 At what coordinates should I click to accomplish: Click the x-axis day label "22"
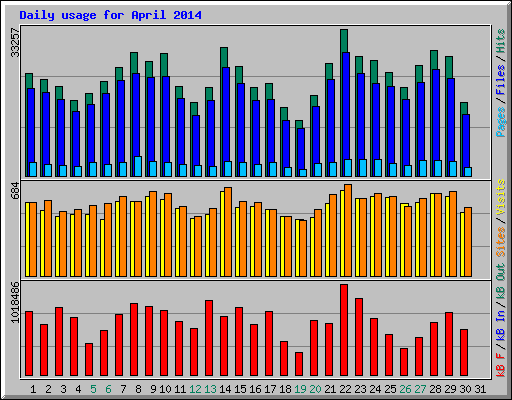pyautogui.click(x=345, y=389)
